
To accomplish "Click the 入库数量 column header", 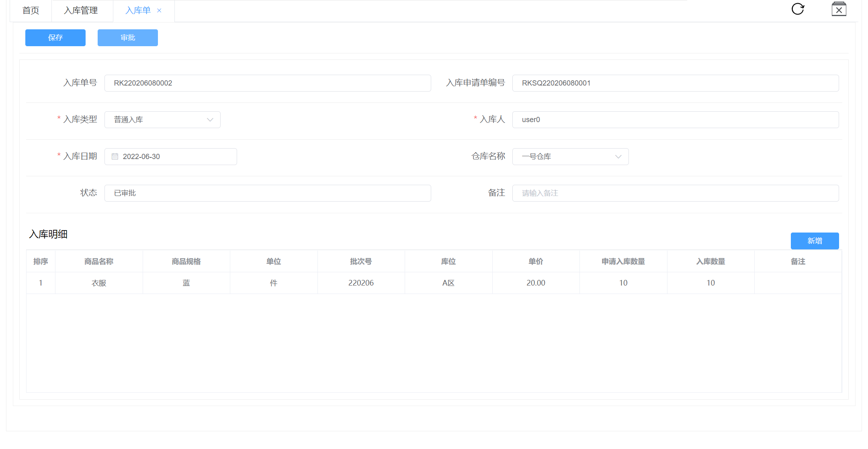I will point(710,261).
